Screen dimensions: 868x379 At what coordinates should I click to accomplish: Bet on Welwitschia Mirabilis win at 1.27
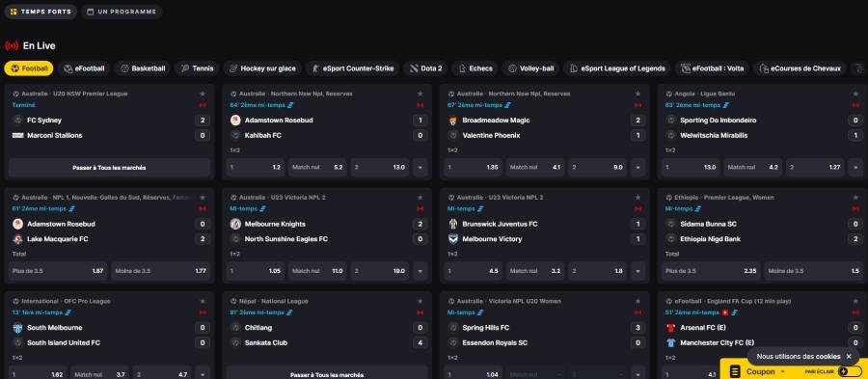(x=815, y=167)
